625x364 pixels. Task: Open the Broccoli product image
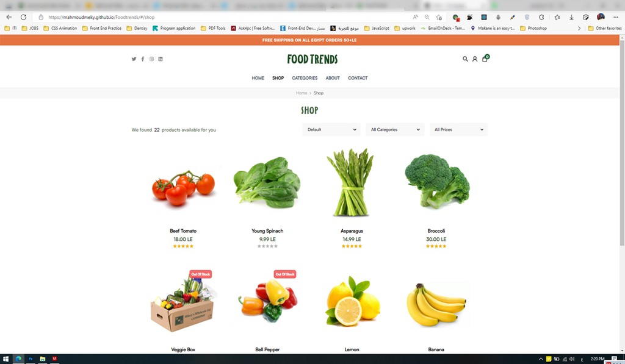[x=437, y=182]
